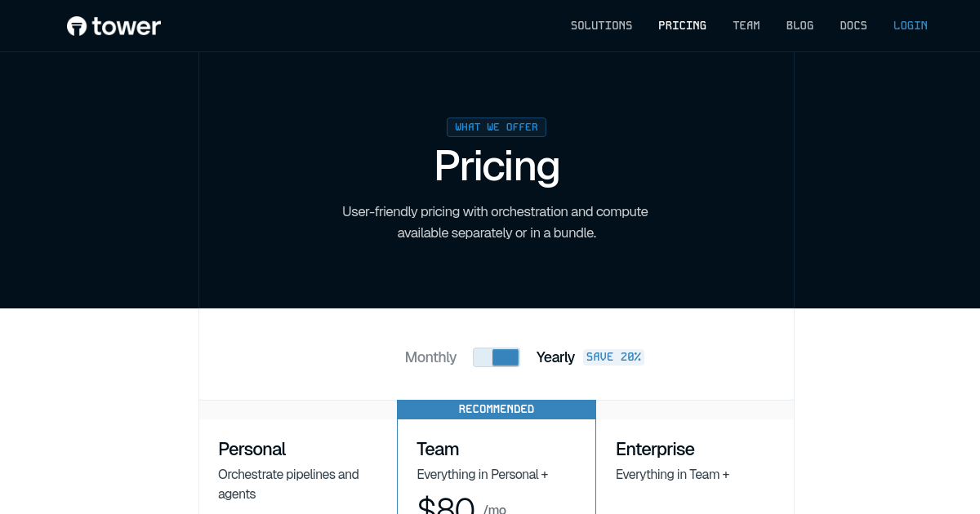Click the large Pricing heading
Screen dimensions: 980x514
pos(497,166)
